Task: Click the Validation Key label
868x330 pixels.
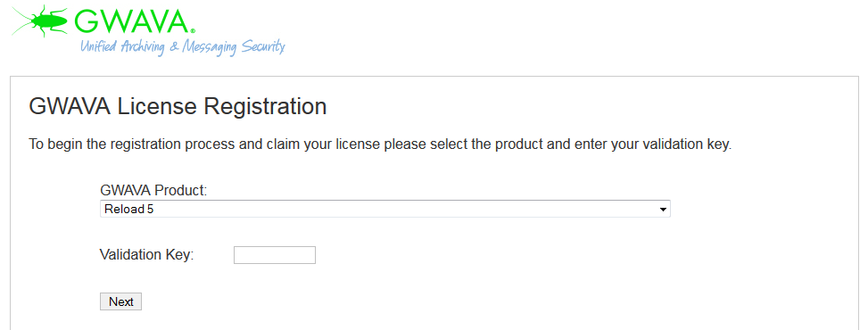Action: tap(146, 255)
